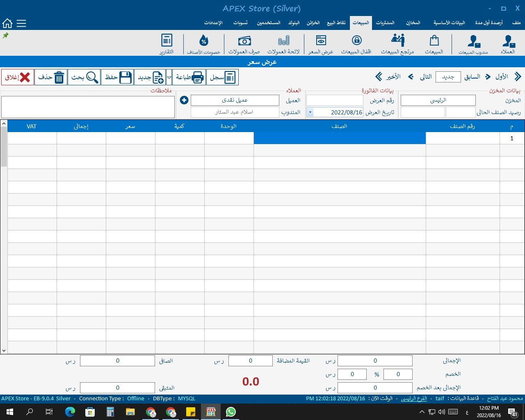
Task: Open the التقارير reports icon
Action: coord(167,44)
